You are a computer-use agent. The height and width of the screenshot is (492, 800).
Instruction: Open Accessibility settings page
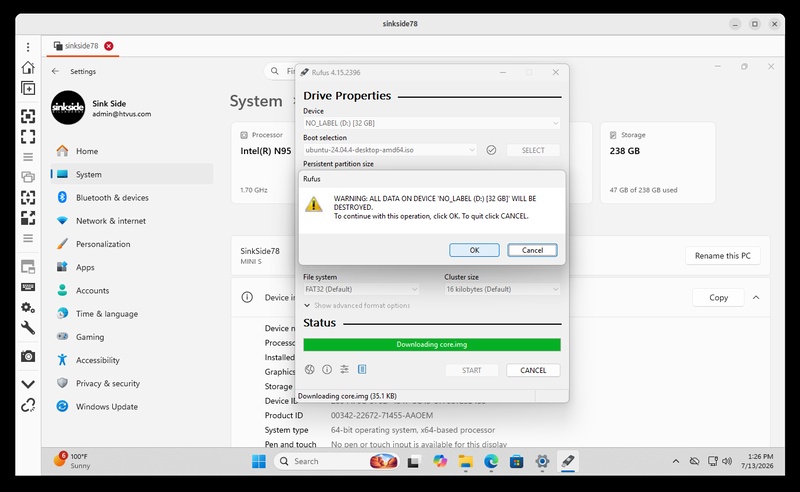coord(132,360)
